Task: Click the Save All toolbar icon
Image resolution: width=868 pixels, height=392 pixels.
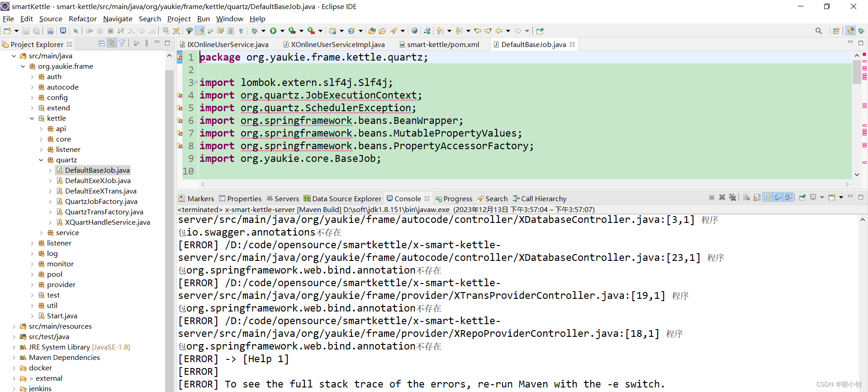Action: (36, 31)
